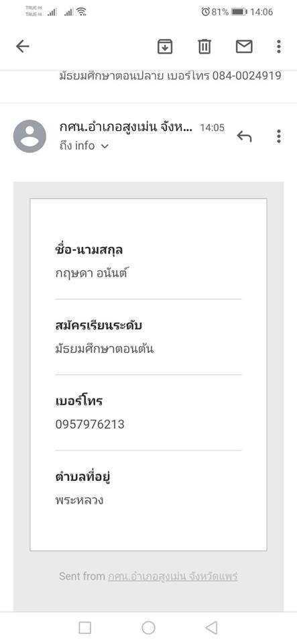Reply to the 14:05 message
This screenshot has width=297, height=644.
point(244,136)
